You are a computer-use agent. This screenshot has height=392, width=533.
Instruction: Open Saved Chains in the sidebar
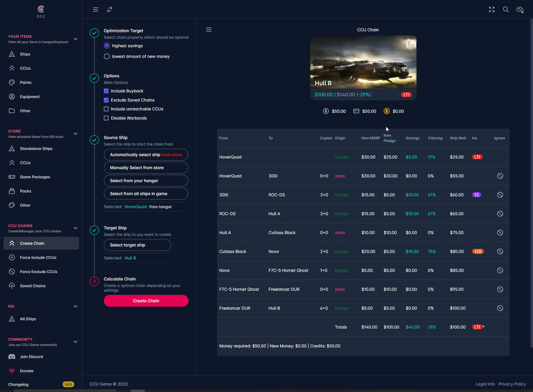[x=32, y=286]
